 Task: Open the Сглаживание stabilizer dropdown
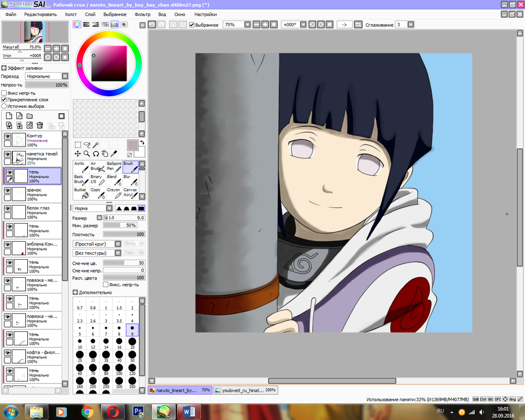point(411,25)
